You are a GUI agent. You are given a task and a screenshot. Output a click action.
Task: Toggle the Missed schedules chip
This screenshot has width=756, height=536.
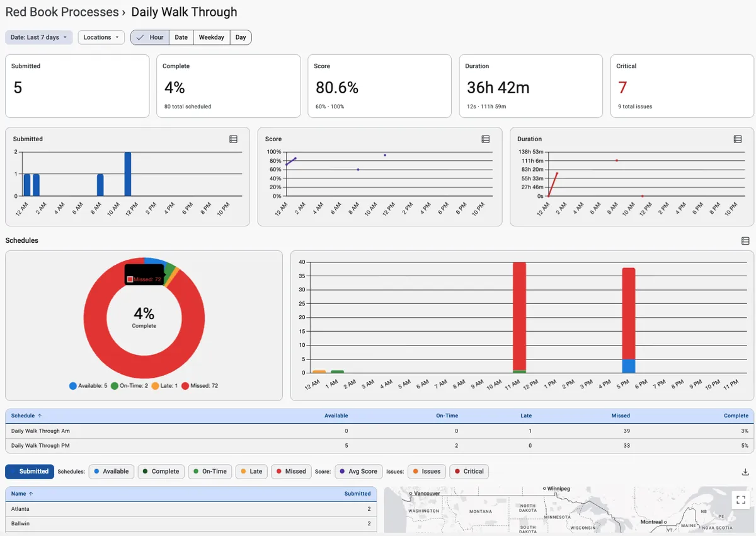(291, 472)
